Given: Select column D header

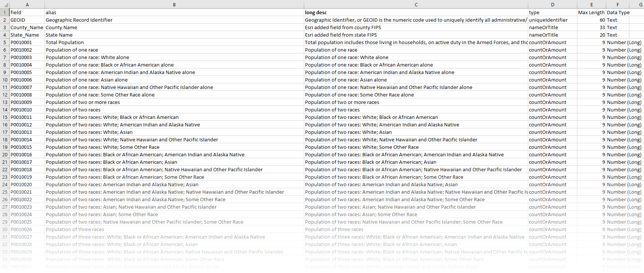Looking at the screenshot, I should (x=552, y=4).
